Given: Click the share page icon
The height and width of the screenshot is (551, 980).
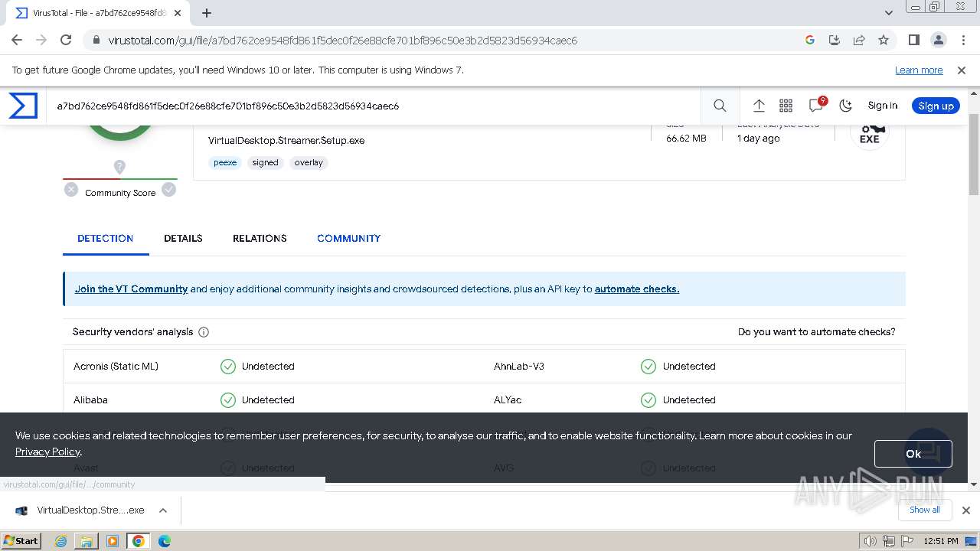Looking at the screenshot, I should click(859, 40).
